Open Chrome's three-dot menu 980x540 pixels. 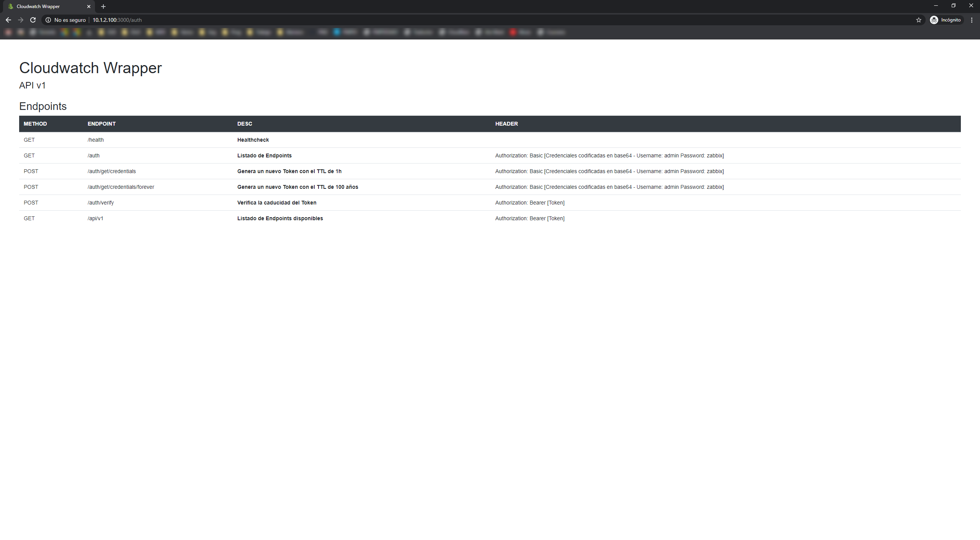[972, 20]
